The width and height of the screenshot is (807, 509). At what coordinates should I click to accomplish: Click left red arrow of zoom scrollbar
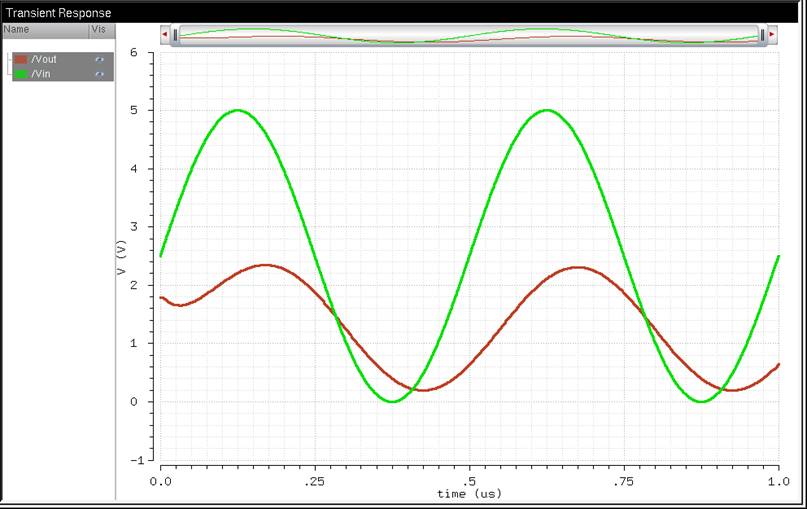[x=164, y=35]
